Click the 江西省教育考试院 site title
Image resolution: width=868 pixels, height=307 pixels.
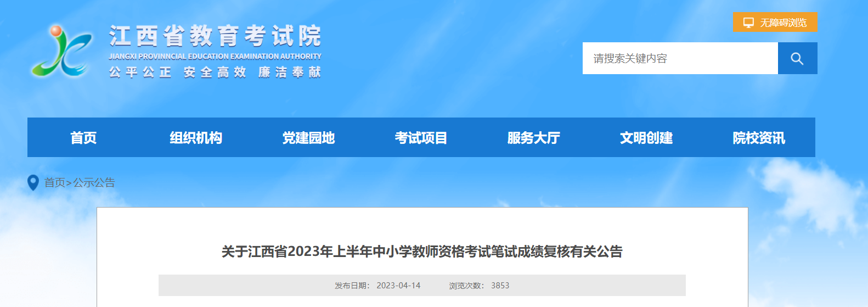pyautogui.click(x=215, y=36)
